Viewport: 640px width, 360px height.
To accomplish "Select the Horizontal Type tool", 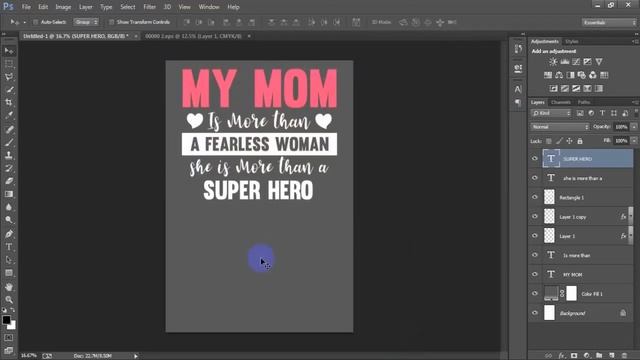I will [x=9, y=247].
